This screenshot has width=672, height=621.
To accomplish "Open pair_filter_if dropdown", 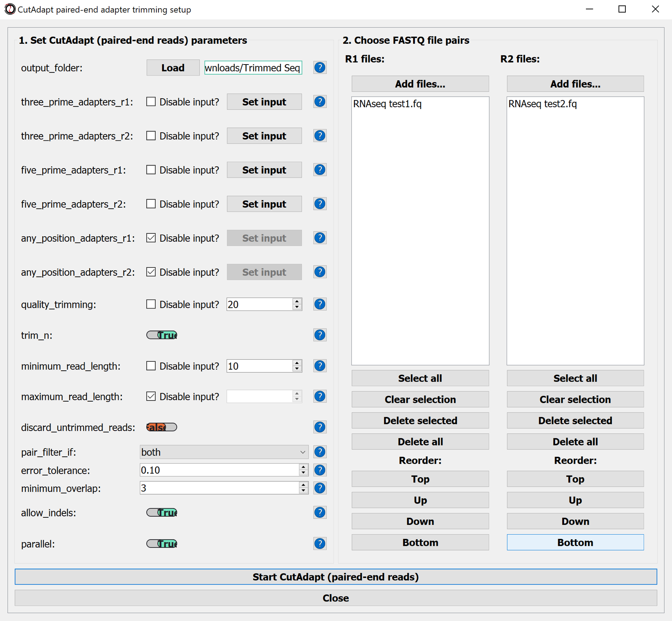I will 224,452.
